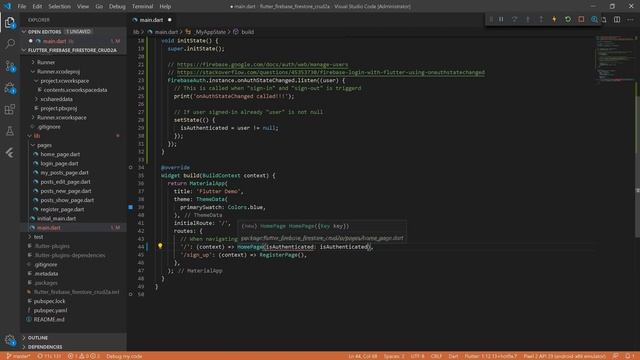This screenshot has width=640, height=360.
Task: Open the editor More Actions menu
Action: [x=631, y=20]
